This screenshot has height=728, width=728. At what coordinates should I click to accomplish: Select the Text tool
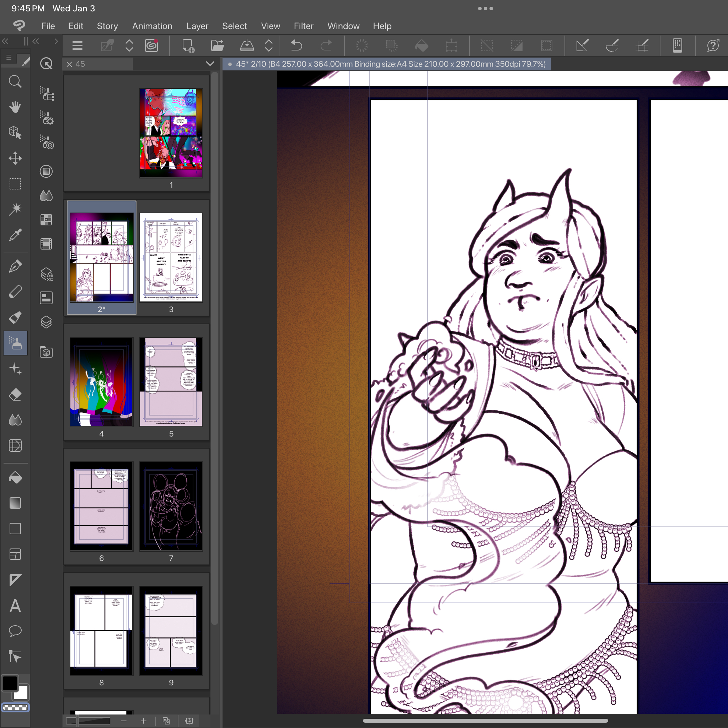(15, 605)
